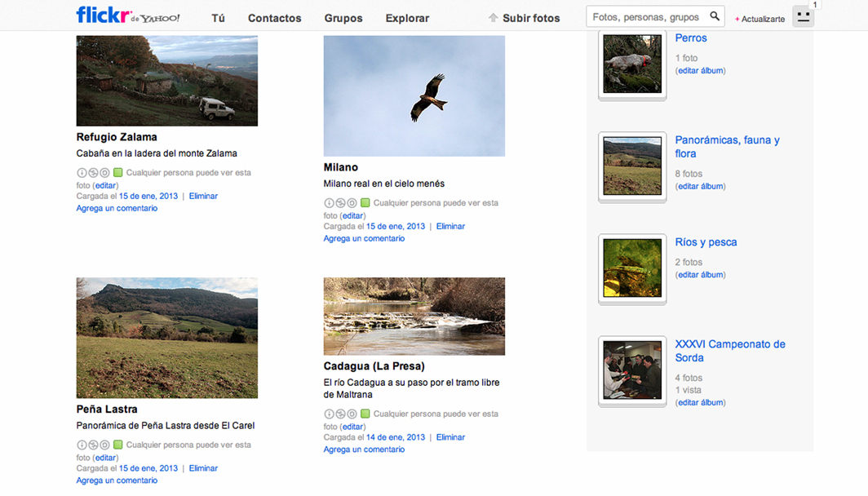
Task: Click the Flickr logo
Action: pyautogui.click(x=104, y=15)
